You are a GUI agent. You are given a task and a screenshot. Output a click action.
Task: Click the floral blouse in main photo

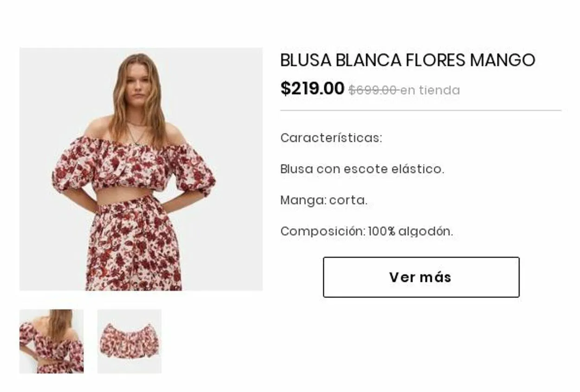(x=134, y=165)
